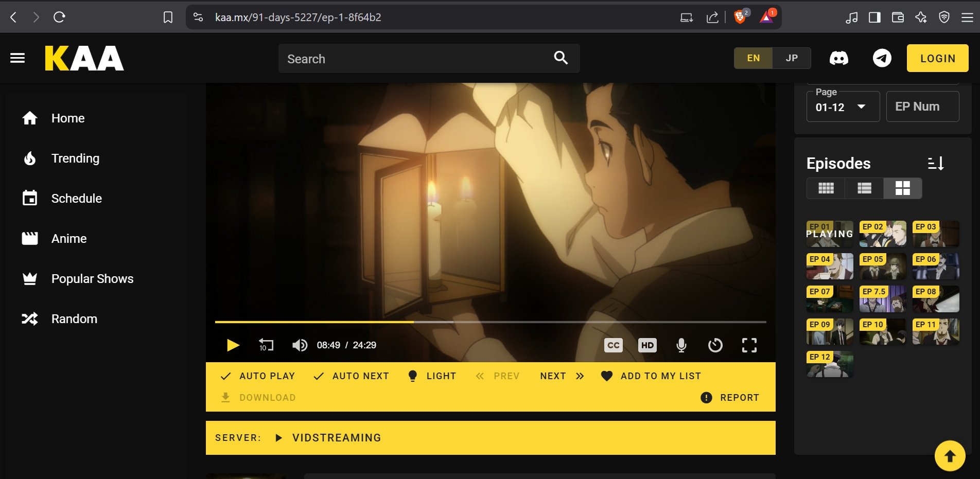
Task: Select the VIDSTREAMING server
Action: pos(328,438)
